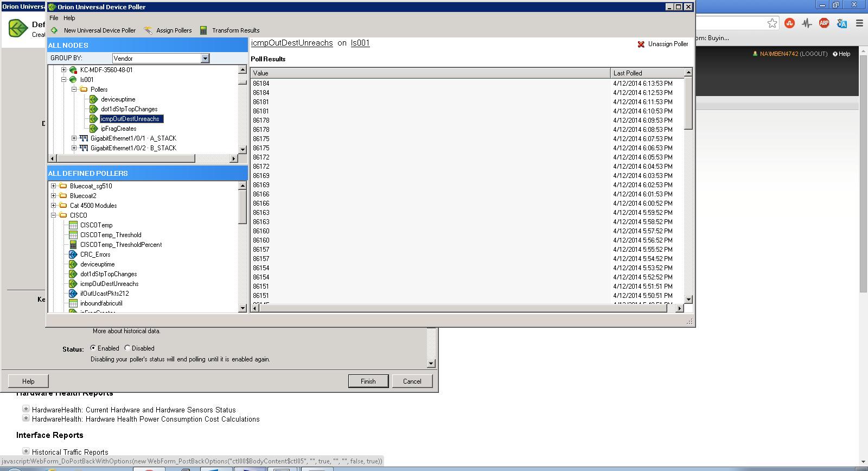Viewport: 868px width, 471px height.
Task: Click the More about historical data text
Action: (126, 331)
